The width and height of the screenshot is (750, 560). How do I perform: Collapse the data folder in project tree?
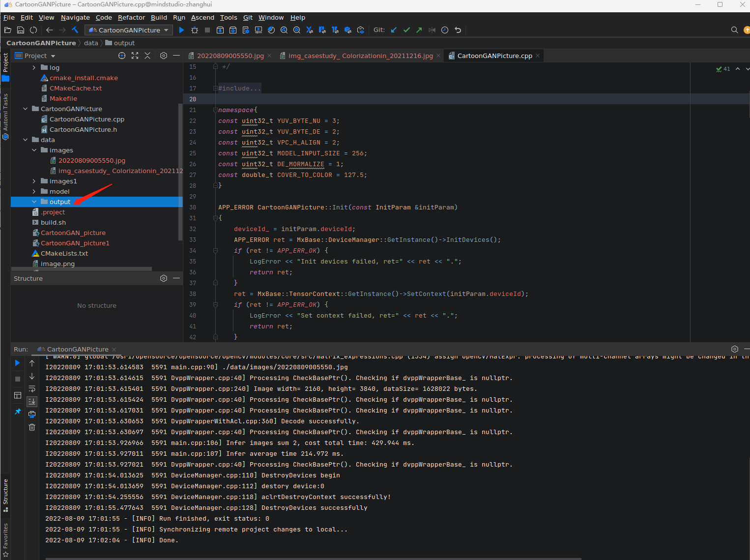pyautogui.click(x=25, y=140)
